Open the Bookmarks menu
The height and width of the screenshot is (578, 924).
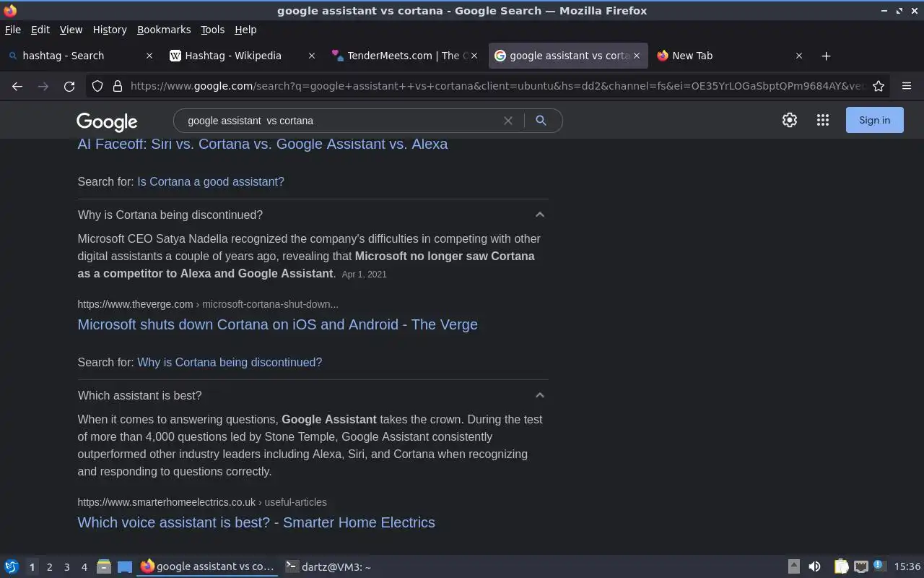[164, 30]
